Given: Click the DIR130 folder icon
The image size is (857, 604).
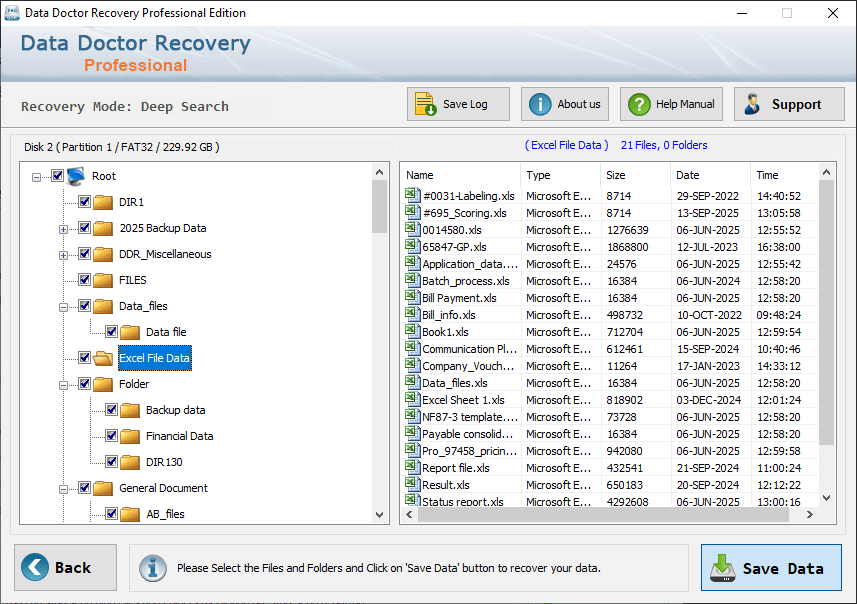Looking at the screenshot, I should [130, 462].
